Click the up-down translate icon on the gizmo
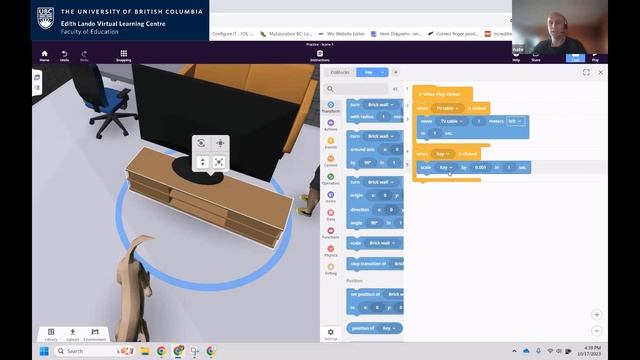The height and width of the screenshot is (360, 640). (x=202, y=162)
